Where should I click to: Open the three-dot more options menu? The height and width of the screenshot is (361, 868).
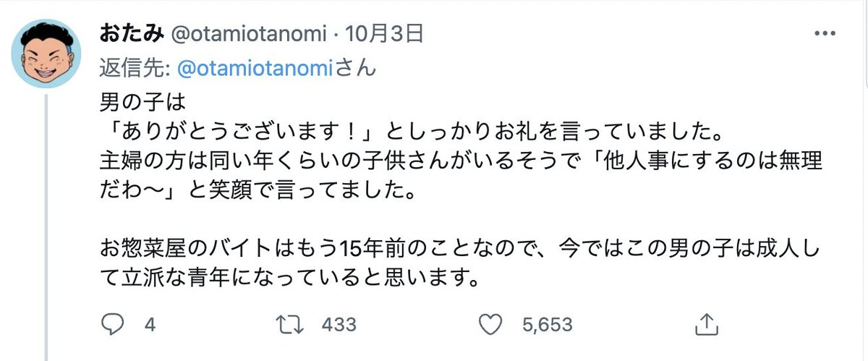click(825, 34)
